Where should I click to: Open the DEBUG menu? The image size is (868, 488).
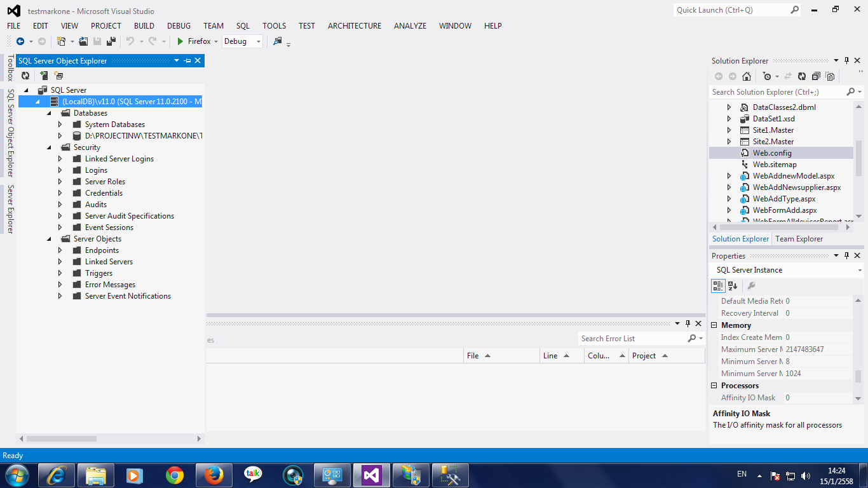[179, 26]
